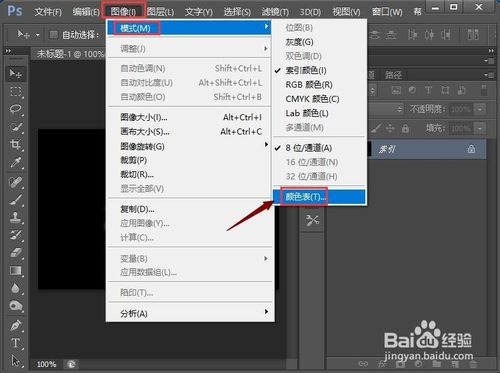Select the Rectangular Marquee tool
The width and height of the screenshot is (500, 373).
point(15,91)
